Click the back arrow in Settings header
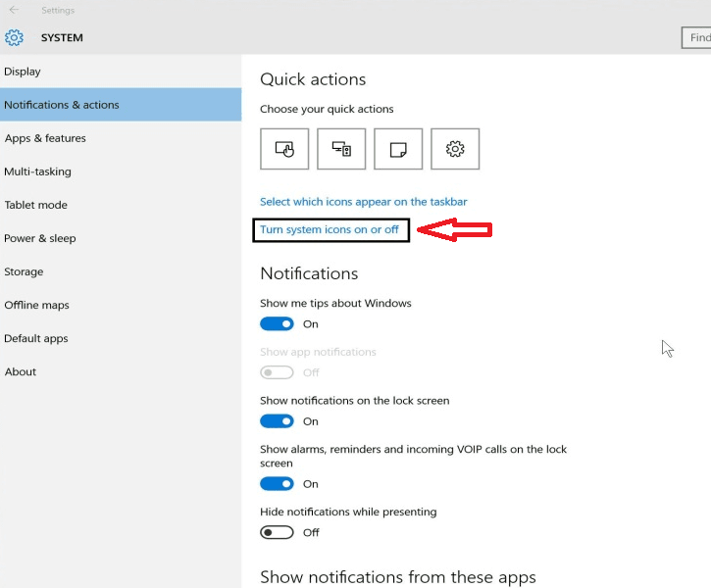The image size is (711, 588). 14,10
